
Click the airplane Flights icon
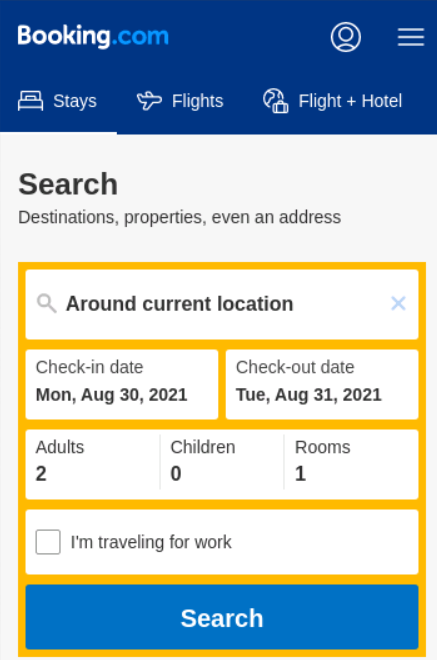click(x=149, y=101)
